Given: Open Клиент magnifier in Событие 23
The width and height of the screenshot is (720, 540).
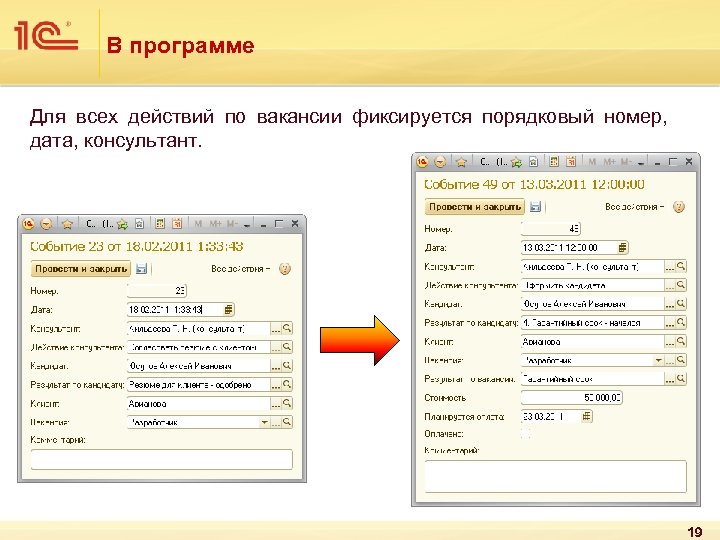Looking at the screenshot, I should point(287,403).
